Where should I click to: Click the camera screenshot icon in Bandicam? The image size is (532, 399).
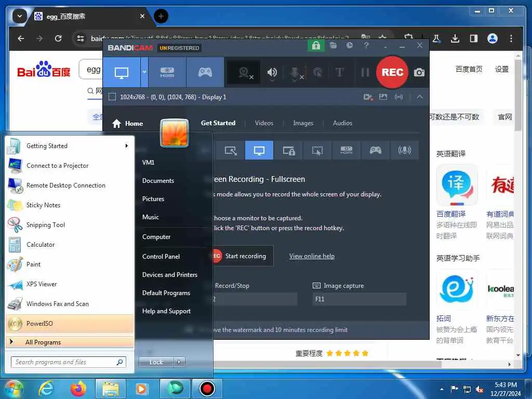pyautogui.click(x=419, y=72)
